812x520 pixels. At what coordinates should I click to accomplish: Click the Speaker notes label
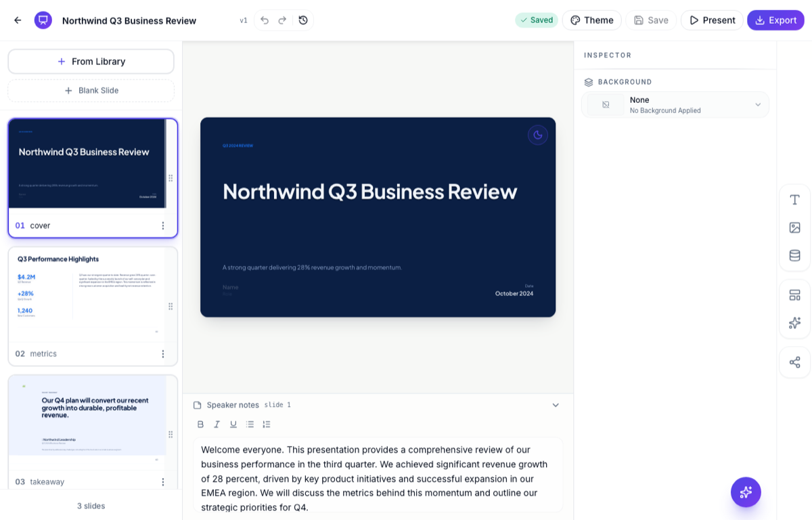click(233, 405)
